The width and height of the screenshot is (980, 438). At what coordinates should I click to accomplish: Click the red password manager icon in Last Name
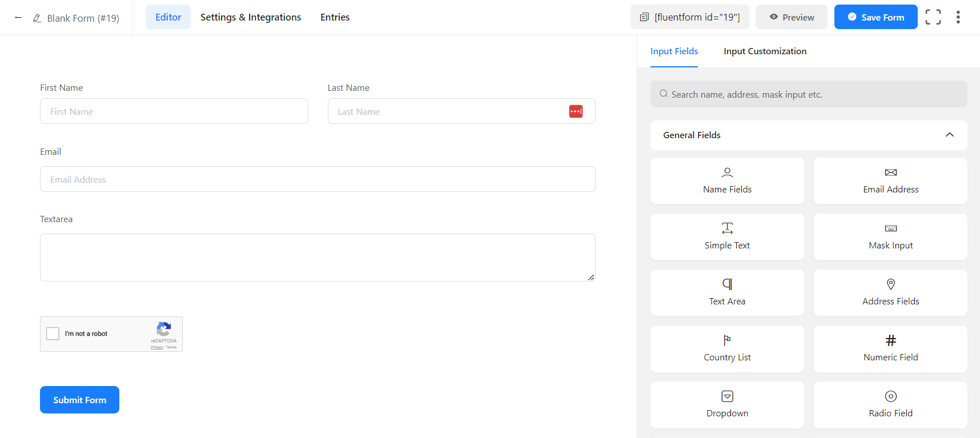pyautogui.click(x=576, y=111)
